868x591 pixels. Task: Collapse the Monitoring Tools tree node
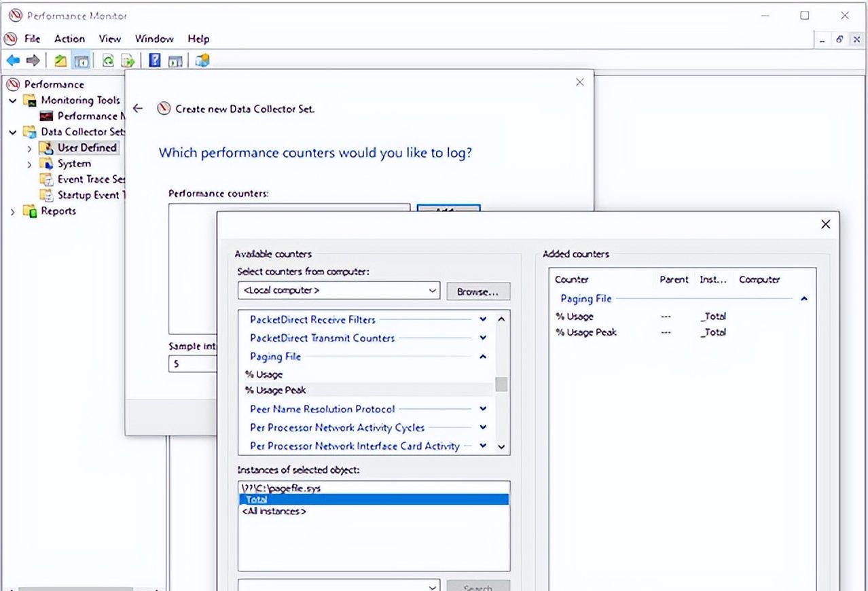(12, 101)
